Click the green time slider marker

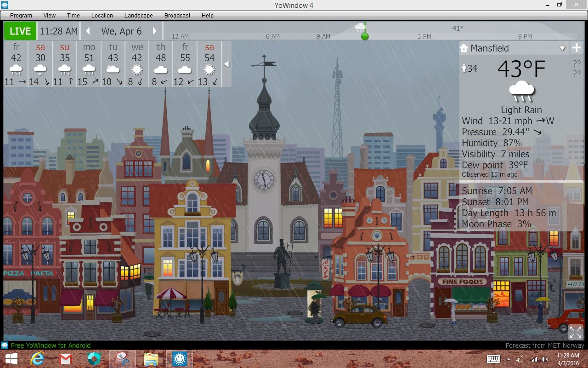click(x=365, y=36)
